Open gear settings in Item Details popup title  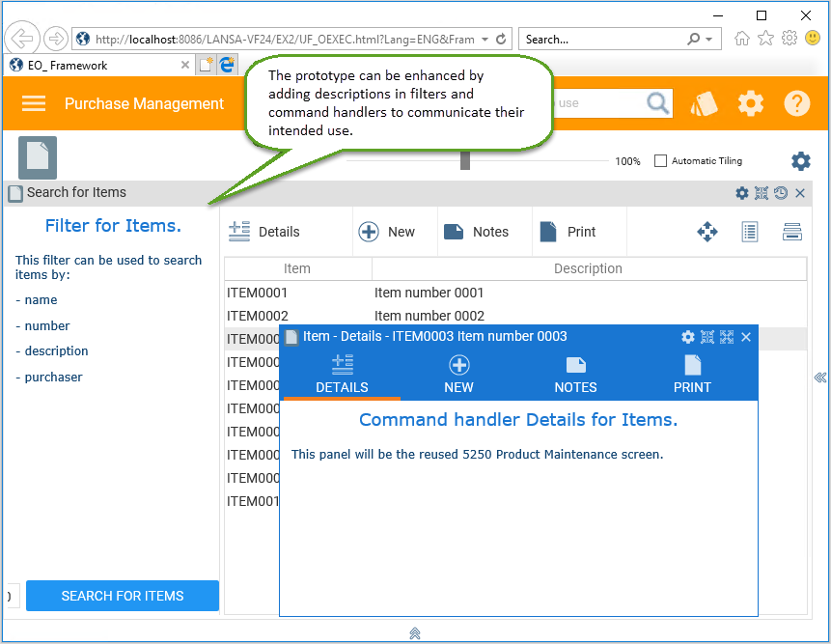pyautogui.click(x=688, y=337)
